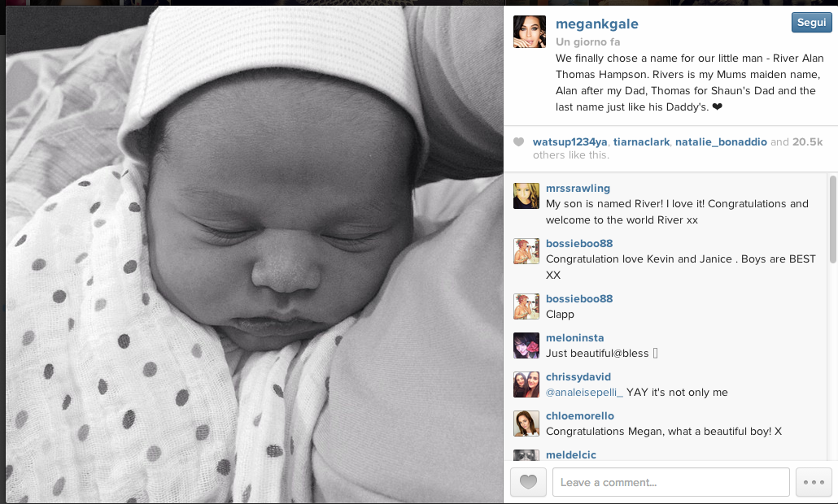Screen dimensions: 838x504
Task: Follow megankgale with the Segui button
Action: pyautogui.click(x=811, y=23)
